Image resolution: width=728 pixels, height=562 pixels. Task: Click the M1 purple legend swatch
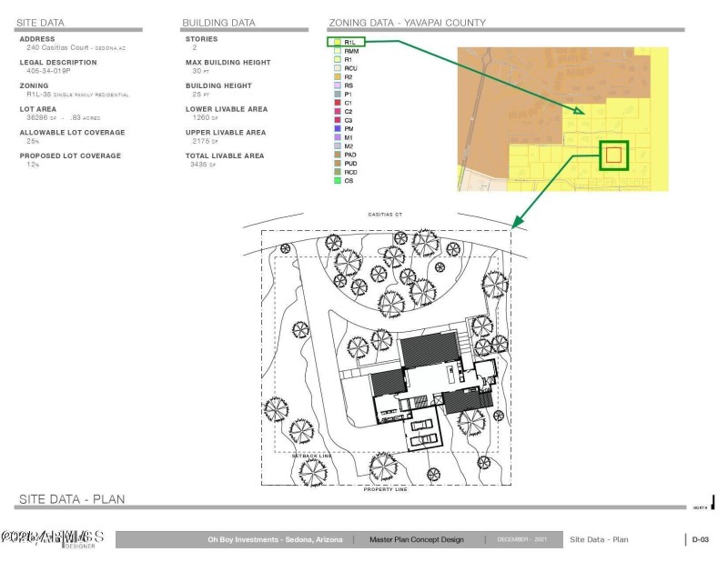click(337, 138)
